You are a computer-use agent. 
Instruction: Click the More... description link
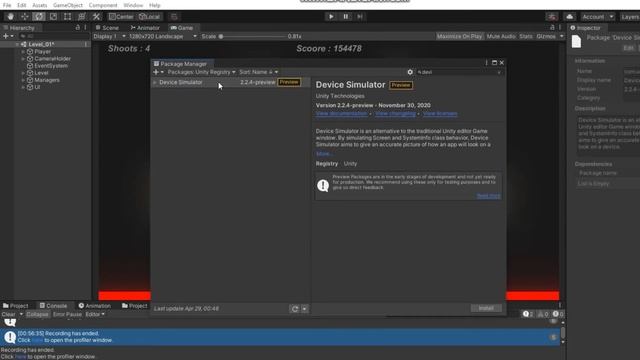[x=324, y=154]
